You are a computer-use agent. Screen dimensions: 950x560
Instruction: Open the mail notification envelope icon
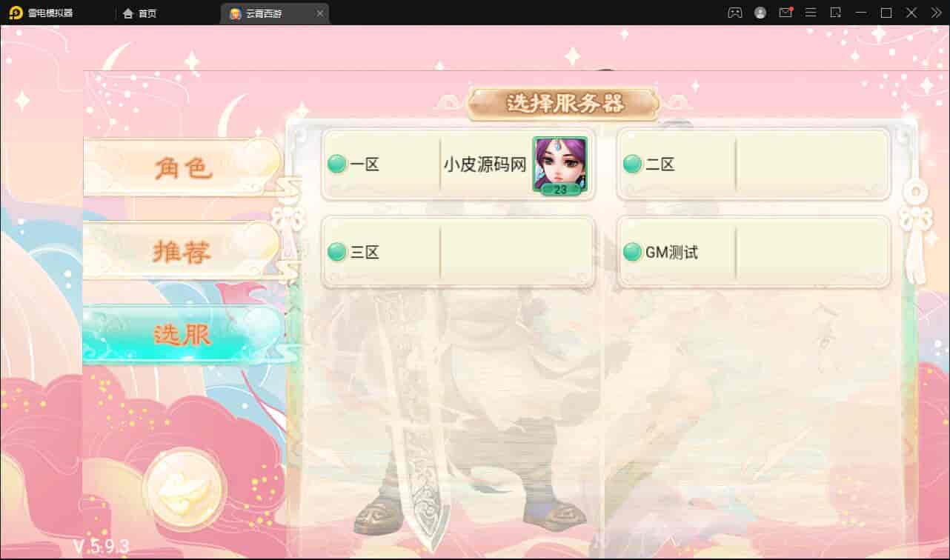(785, 13)
